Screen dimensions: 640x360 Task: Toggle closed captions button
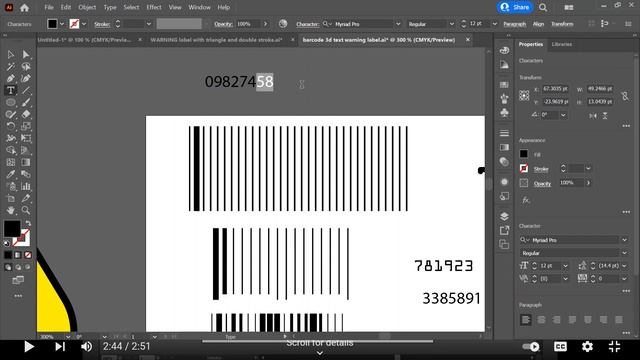pyautogui.click(x=560, y=347)
